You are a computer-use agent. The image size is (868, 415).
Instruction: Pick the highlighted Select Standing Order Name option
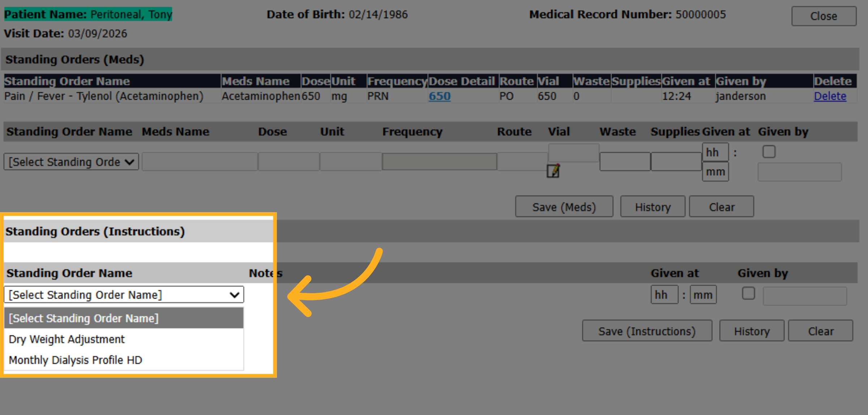pyautogui.click(x=124, y=318)
